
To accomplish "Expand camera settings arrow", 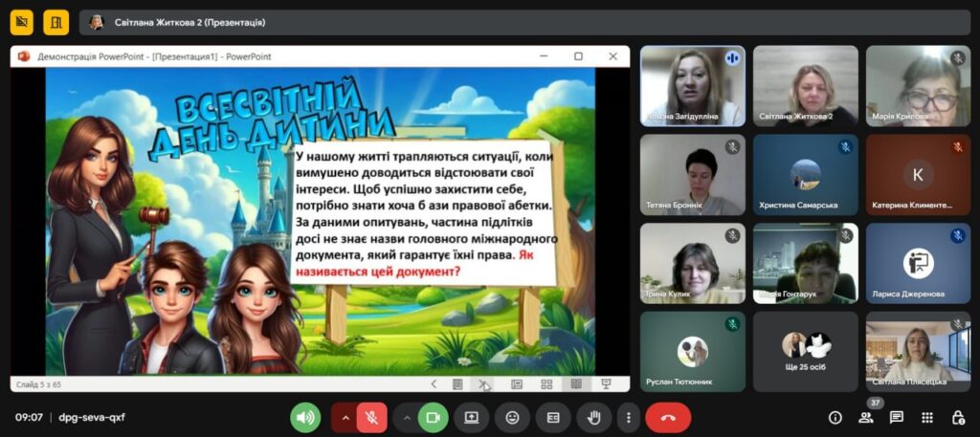I will (406, 417).
